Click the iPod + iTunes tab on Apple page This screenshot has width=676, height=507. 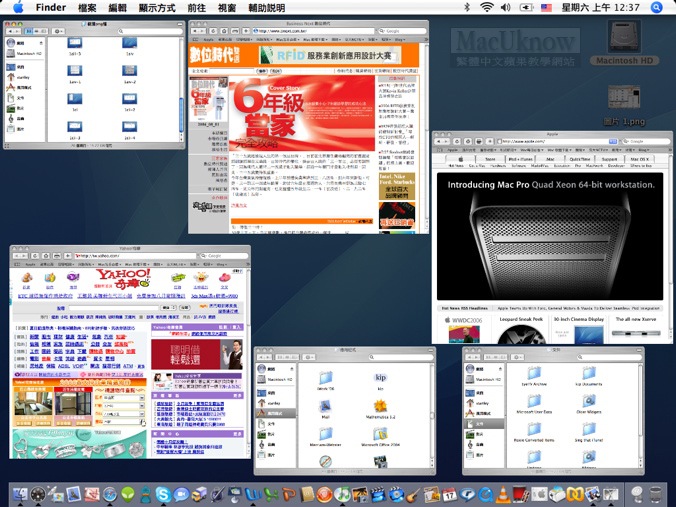(520, 159)
